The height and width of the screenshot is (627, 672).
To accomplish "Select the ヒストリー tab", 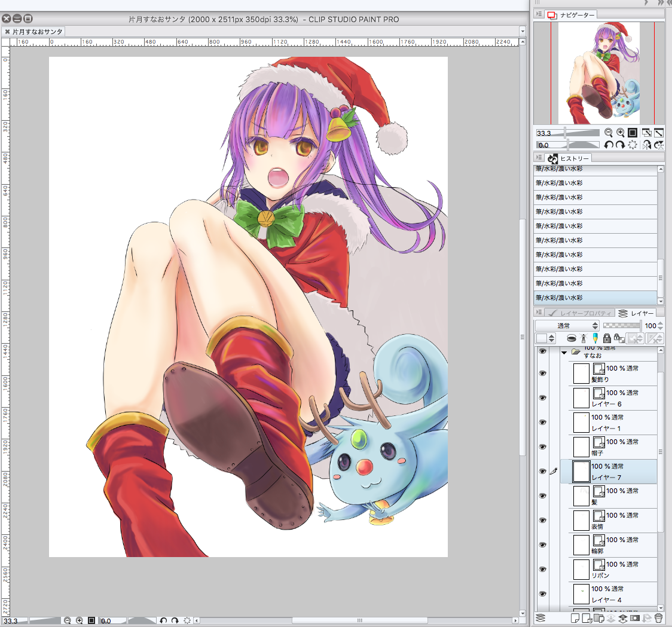I will coord(569,158).
